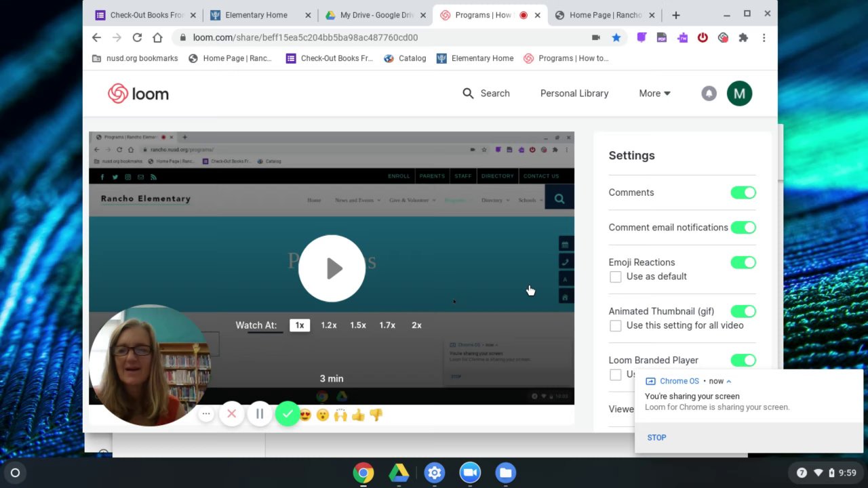Pause the Loom recording

click(x=260, y=414)
